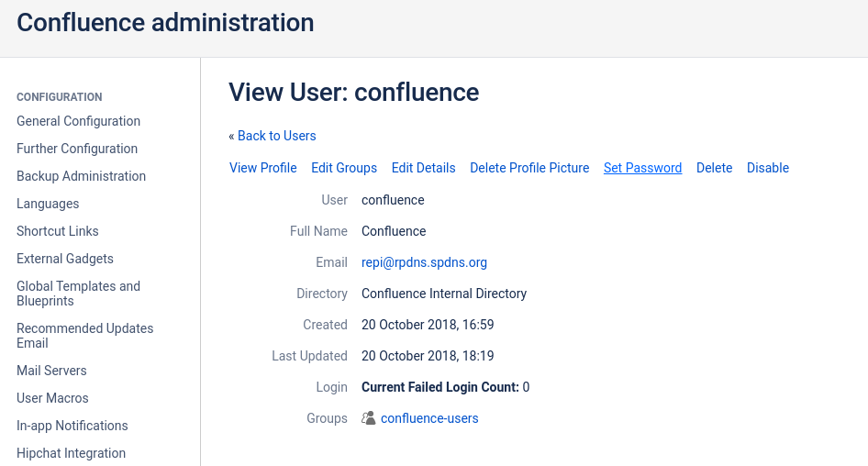Open Set Password page

(642, 168)
